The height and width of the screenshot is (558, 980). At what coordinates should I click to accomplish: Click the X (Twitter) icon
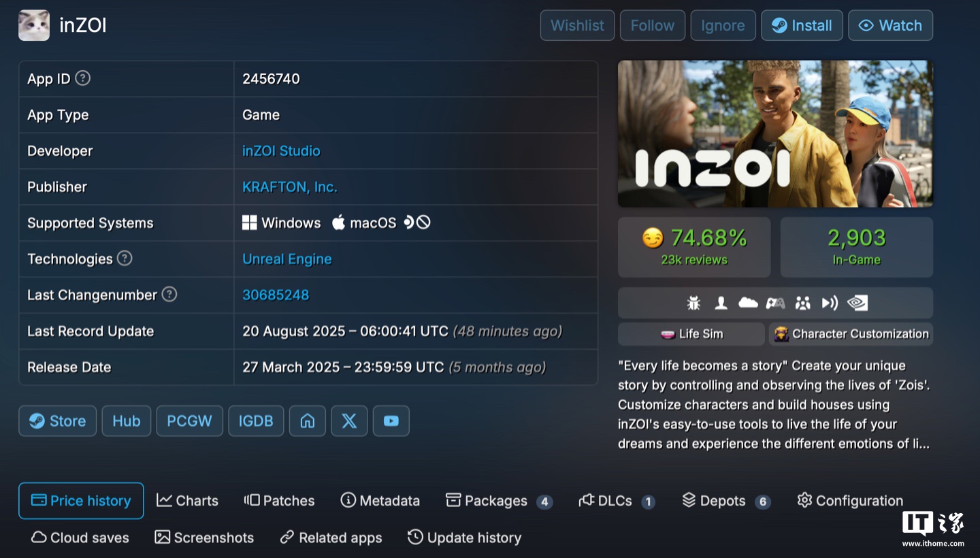tap(348, 421)
